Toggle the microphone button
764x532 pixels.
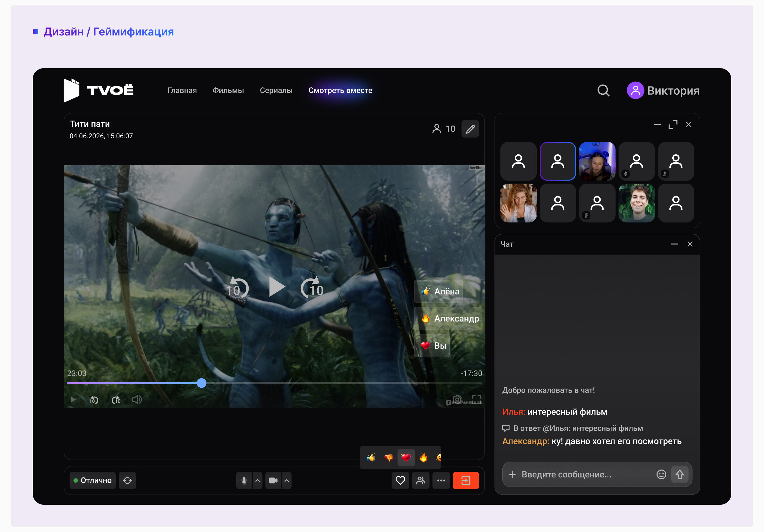(244, 480)
